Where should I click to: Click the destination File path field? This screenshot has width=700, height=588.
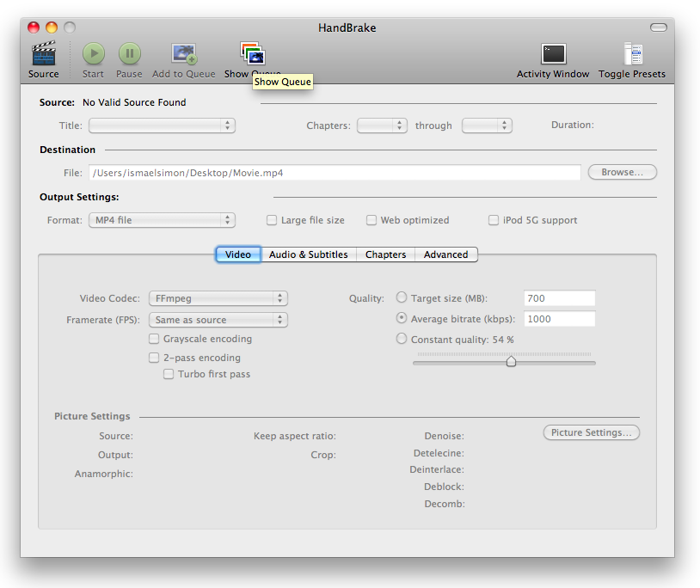coord(335,173)
